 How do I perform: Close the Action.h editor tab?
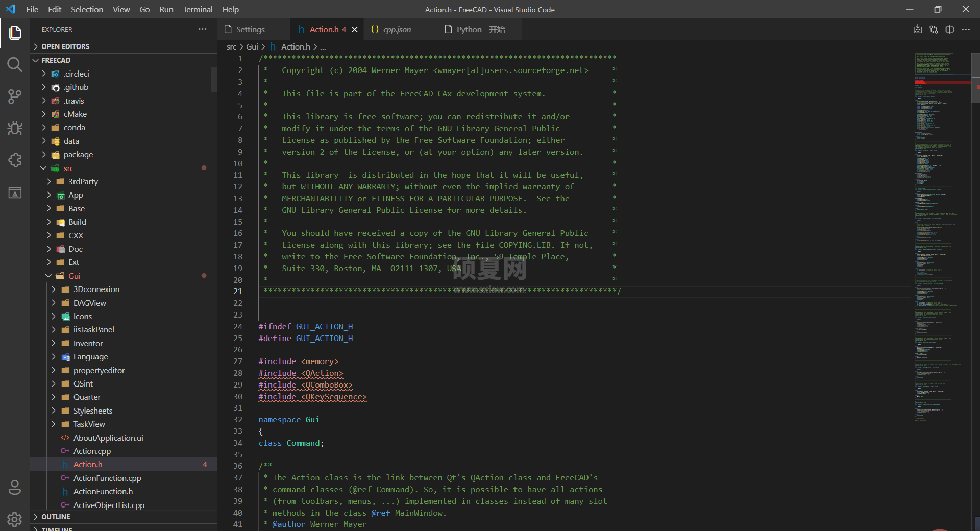coord(355,30)
